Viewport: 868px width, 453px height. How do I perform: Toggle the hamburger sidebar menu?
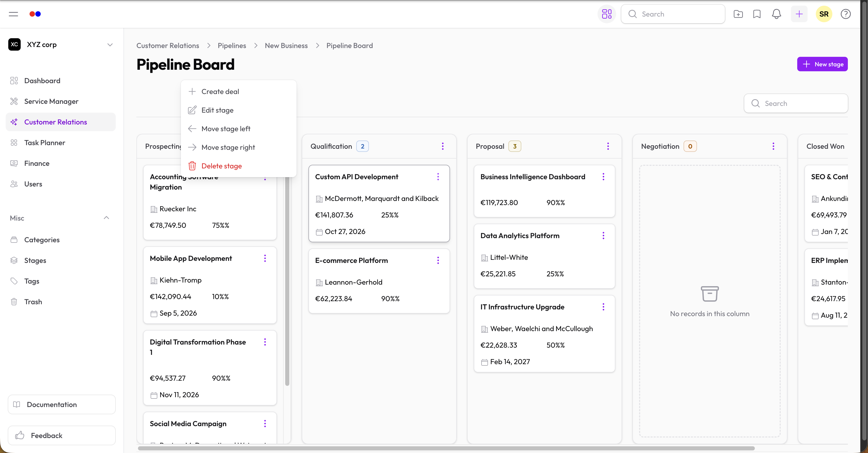(x=13, y=14)
